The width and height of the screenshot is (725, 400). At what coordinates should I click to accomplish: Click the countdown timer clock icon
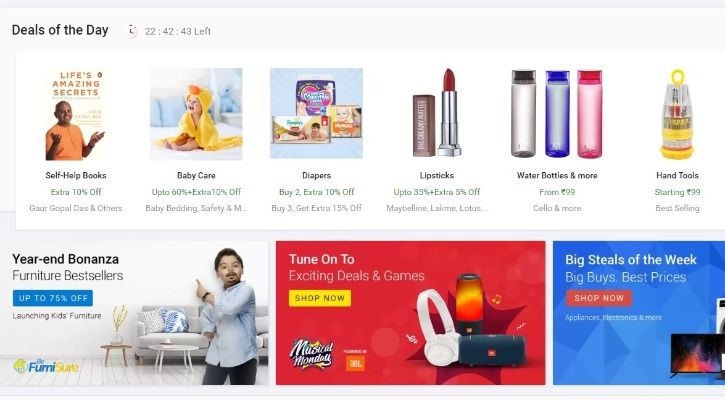(132, 31)
